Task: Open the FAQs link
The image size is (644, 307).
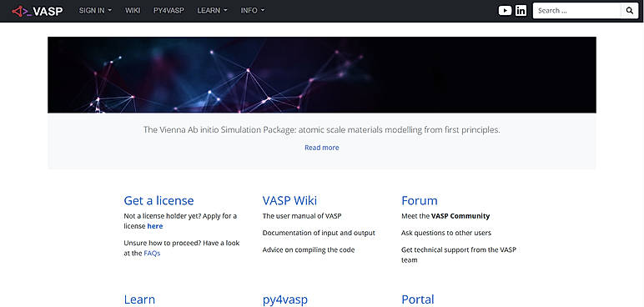Action: 152,253
